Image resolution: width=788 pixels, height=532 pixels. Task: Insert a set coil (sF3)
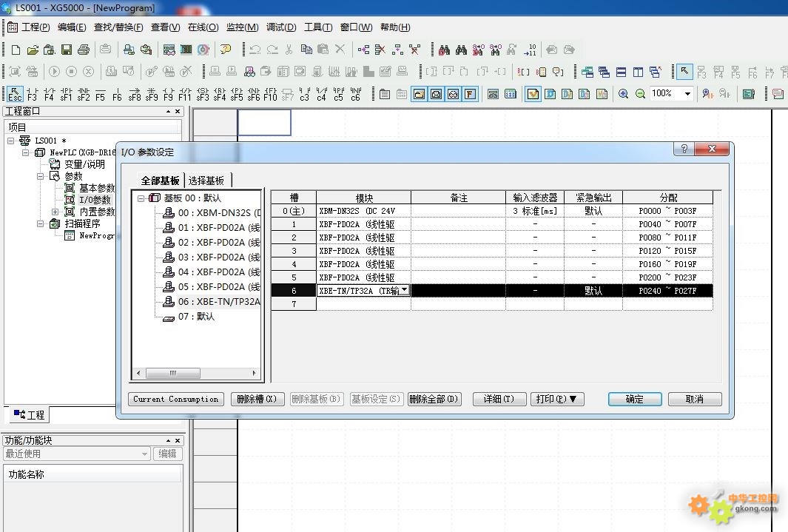point(203,94)
